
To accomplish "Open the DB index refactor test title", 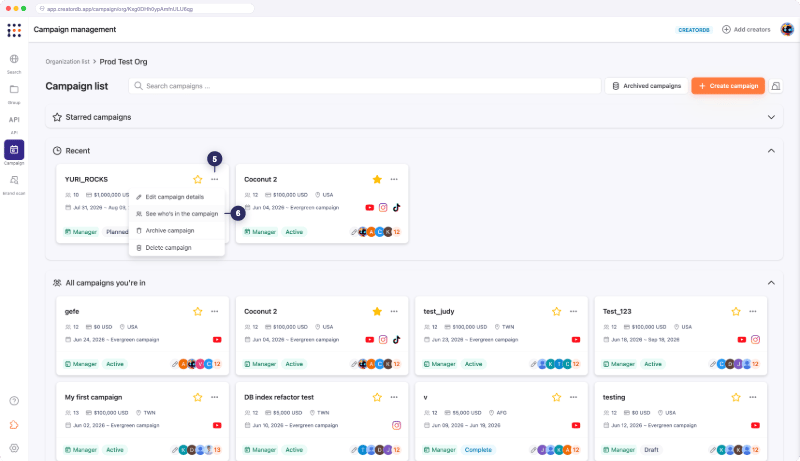I will pyautogui.click(x=279, y=397).
